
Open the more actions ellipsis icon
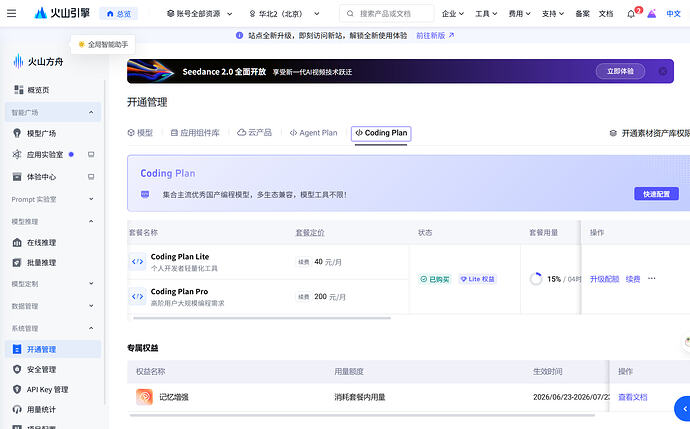(652, 279)
